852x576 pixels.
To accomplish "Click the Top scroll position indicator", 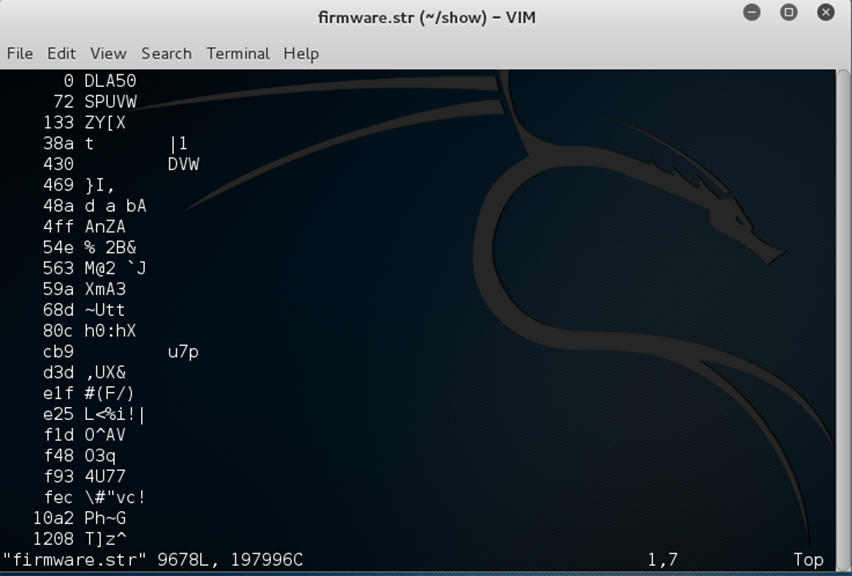I will pos(809,560).
